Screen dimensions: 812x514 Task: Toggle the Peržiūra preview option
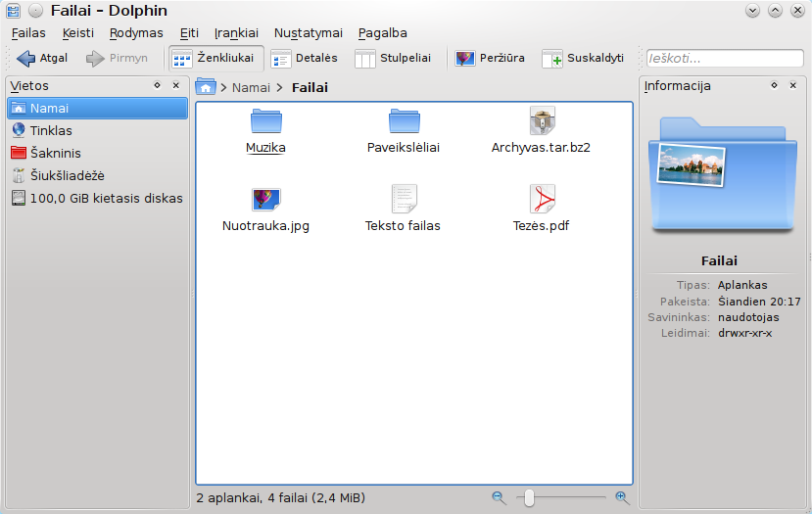(491, 59)
